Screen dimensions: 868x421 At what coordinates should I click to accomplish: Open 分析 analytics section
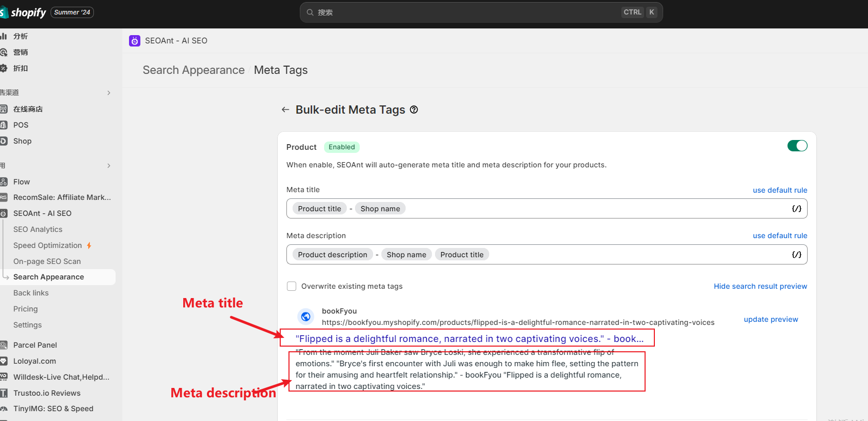click(x=21, y=36)
